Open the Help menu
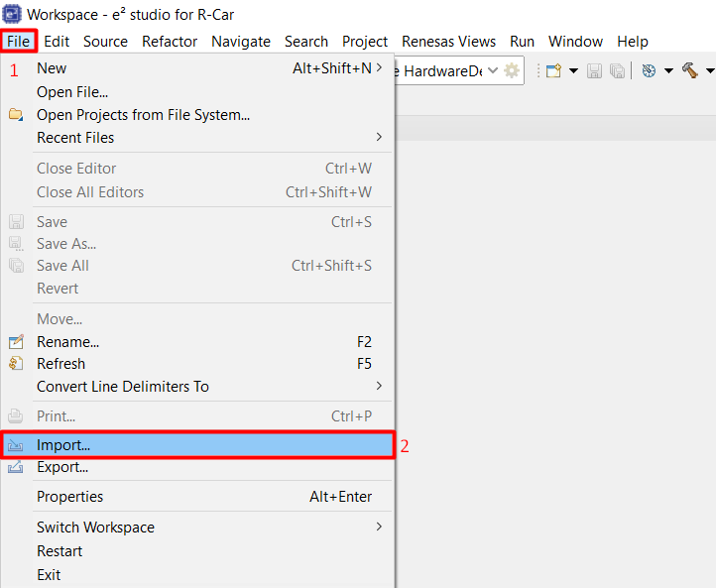716x588 pixels. click(633, 42)
